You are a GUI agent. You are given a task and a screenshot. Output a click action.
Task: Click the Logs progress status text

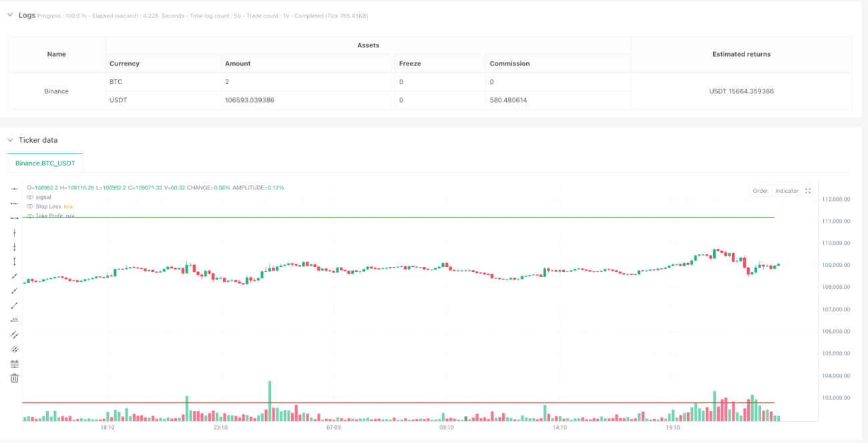pos(202,16)
